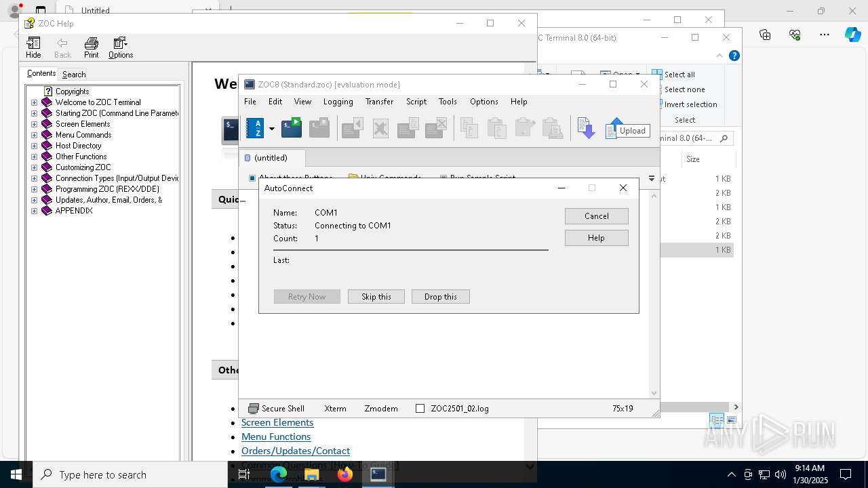Open the File menu in ZOC8
868x488 pixels.
click(250, 102)
